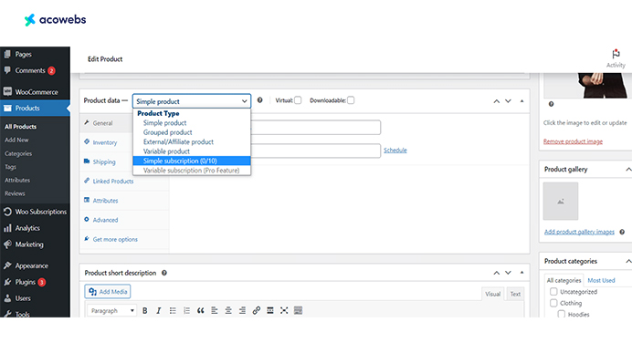Click Remove product image link
This screenshot has width=632, height=364.
click(573, 141)
